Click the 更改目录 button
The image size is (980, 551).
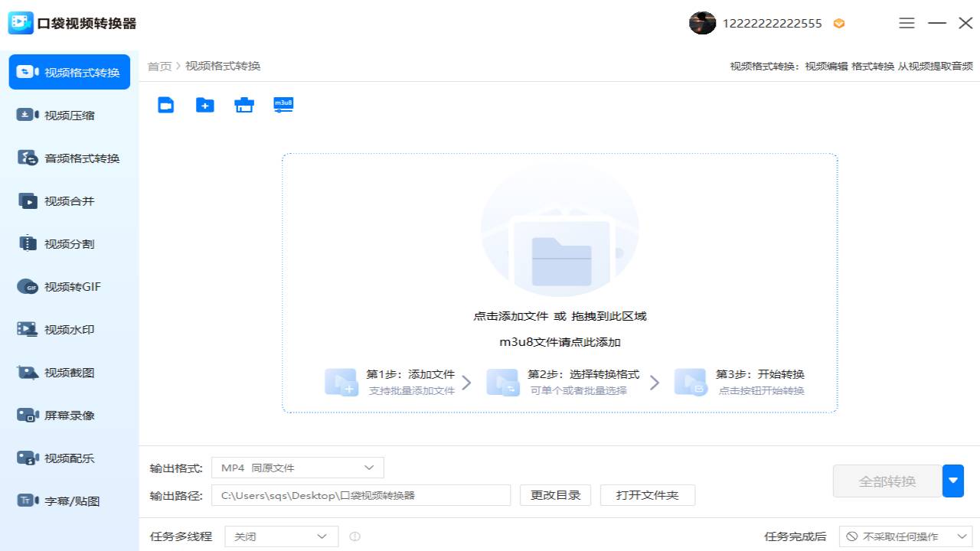pyautogui.click(x=555, y=494)
